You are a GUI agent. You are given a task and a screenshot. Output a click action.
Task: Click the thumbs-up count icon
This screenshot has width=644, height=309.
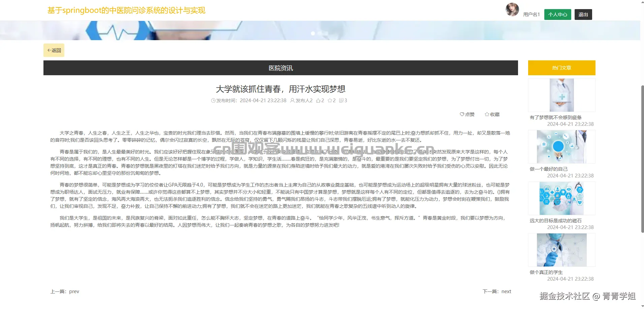click(318, 101)
